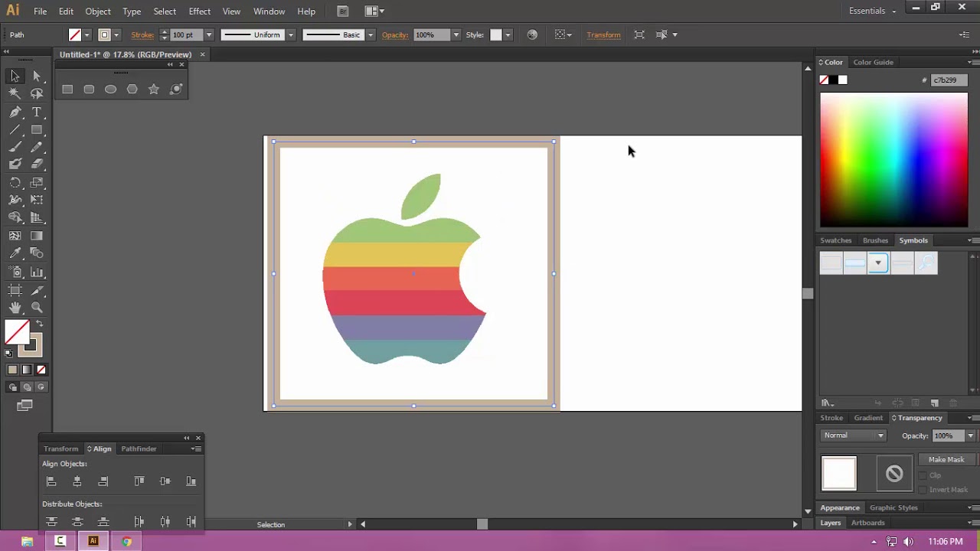Switch to the Swatches tab
Image resolution: width=980 pixels, height=551 pixels.
[835, 240]
